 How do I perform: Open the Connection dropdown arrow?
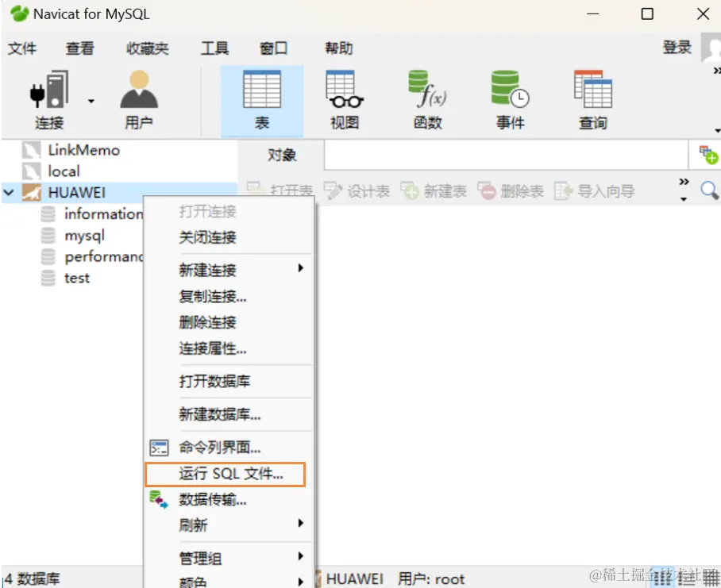[x=91, y=101]
